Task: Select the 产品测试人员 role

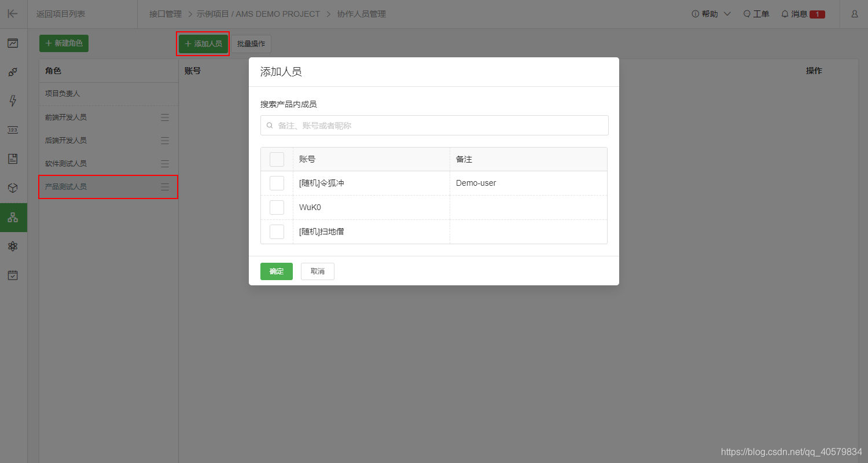Action: click(x=108, y=187)
